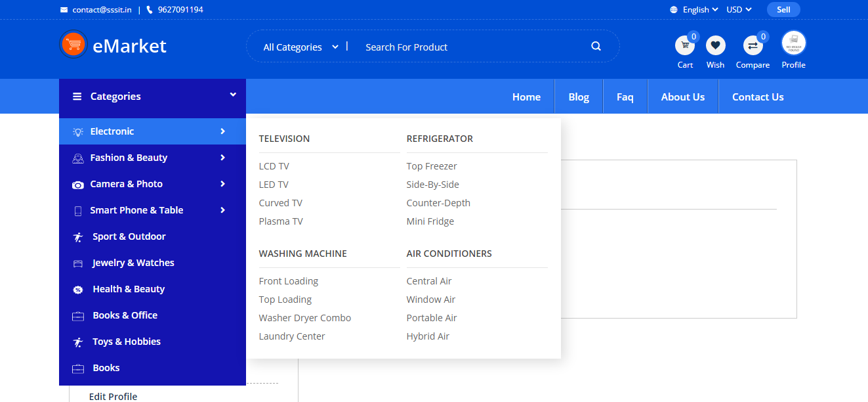Screen dimensions: 868x402
Task: Click the Fashion & Beauty category icon
Action: (77, 158)
